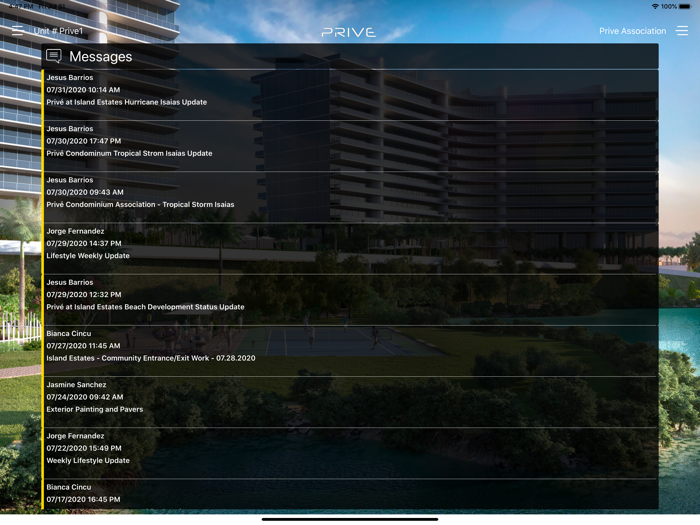Tap the date 07/30/2020 17:47 PM
700x525 pixels.
point(83,141)
